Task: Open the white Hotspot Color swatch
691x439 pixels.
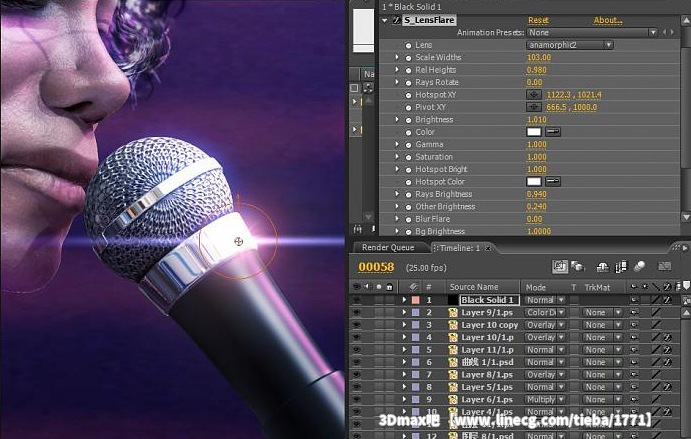Action: pos(534,182)
